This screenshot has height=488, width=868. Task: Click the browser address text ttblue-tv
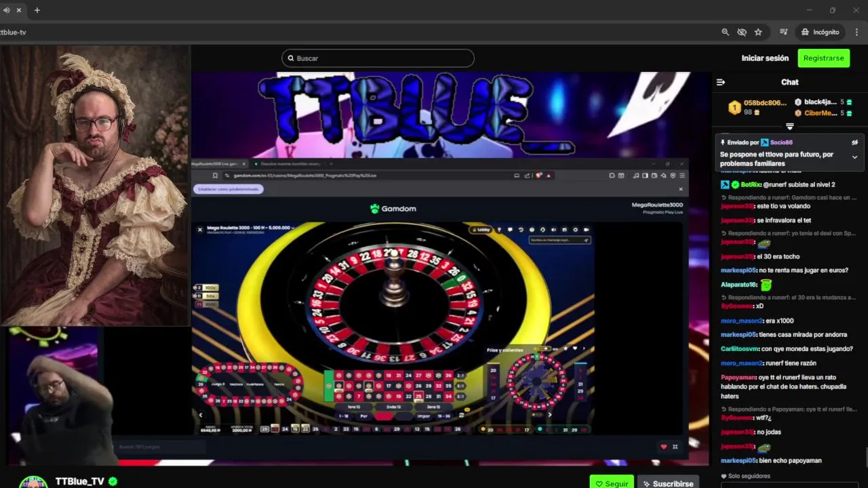tap(13, 32)
